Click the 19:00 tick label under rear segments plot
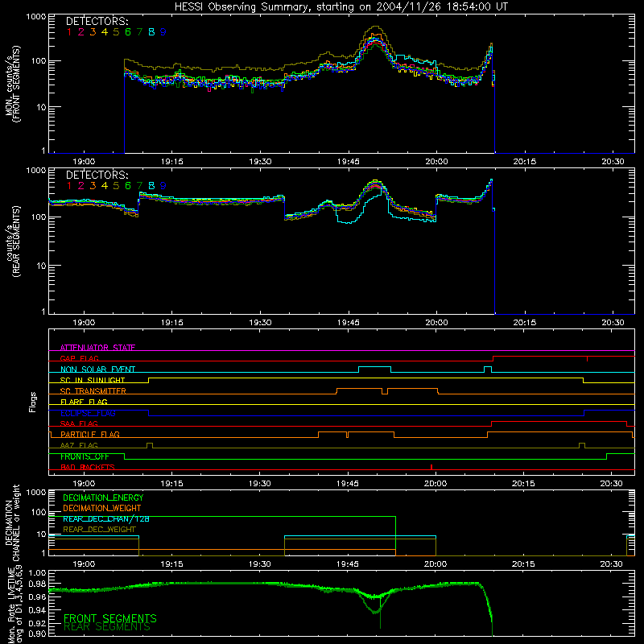 pyautogui.click(x=84, y=323)
